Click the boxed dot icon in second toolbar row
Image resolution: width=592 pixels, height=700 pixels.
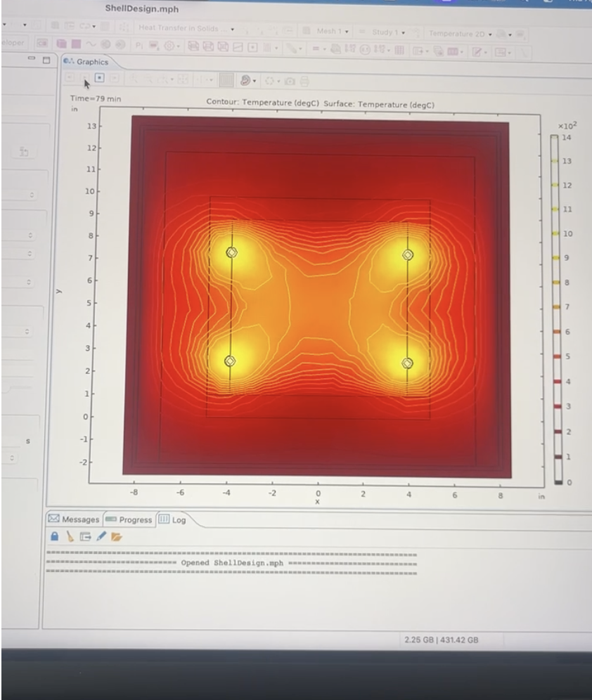[252, 47]
